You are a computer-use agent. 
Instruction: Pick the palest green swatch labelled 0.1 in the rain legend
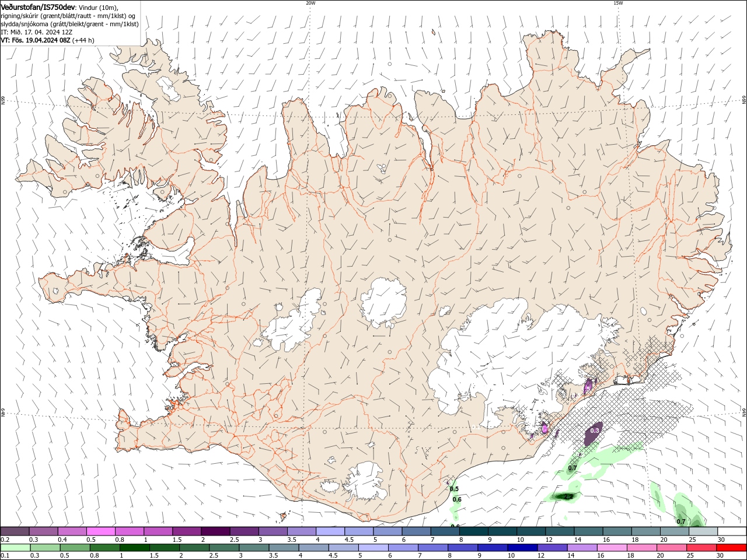point(15,548)
